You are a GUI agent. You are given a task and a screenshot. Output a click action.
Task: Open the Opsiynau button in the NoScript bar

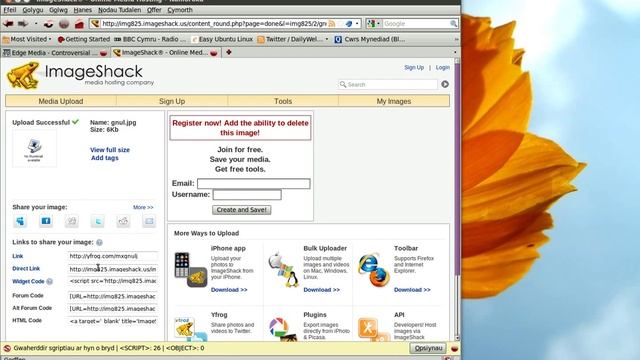coord(428,348)
